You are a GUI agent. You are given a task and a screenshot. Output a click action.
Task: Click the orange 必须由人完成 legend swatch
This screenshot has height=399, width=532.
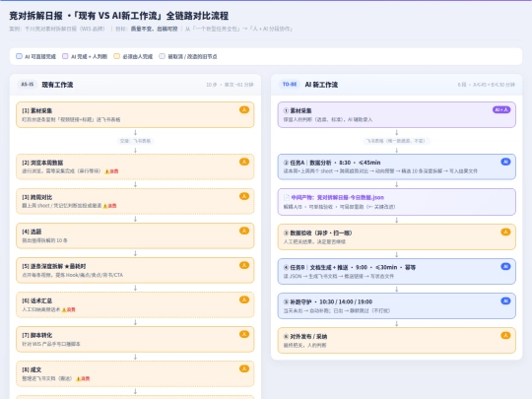point(116,56)
